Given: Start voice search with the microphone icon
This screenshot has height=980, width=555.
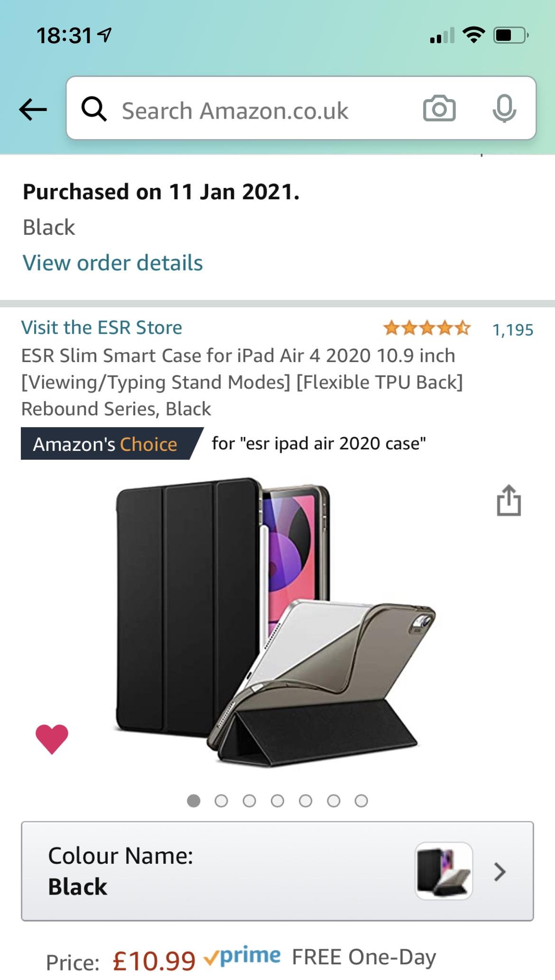Looking at the screenshot, I should (x=504, y=109).
